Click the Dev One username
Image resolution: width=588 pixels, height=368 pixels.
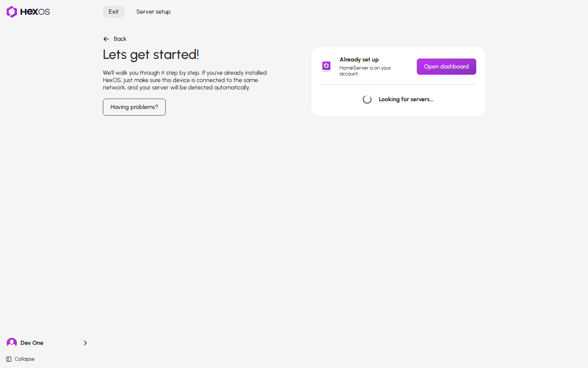click(x=32, y=343)
